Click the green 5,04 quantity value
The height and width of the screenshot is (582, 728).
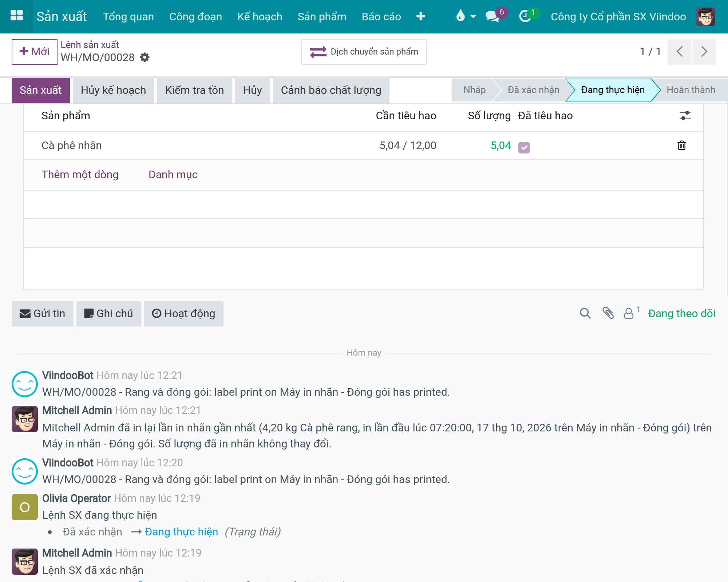point(501,145)
